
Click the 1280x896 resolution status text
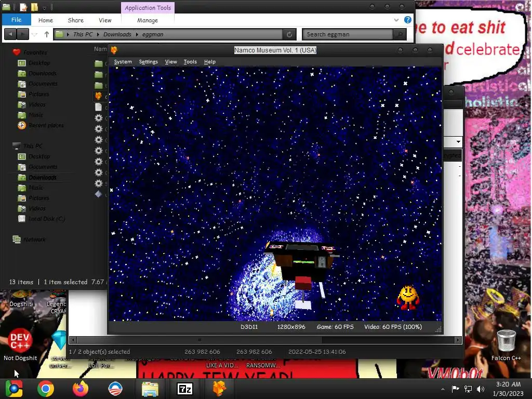click(291, 327)
